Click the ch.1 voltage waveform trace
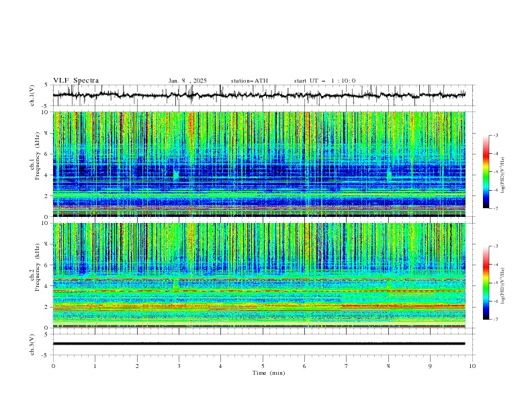This screenshot has height=411, width=532. coord(259,95)
